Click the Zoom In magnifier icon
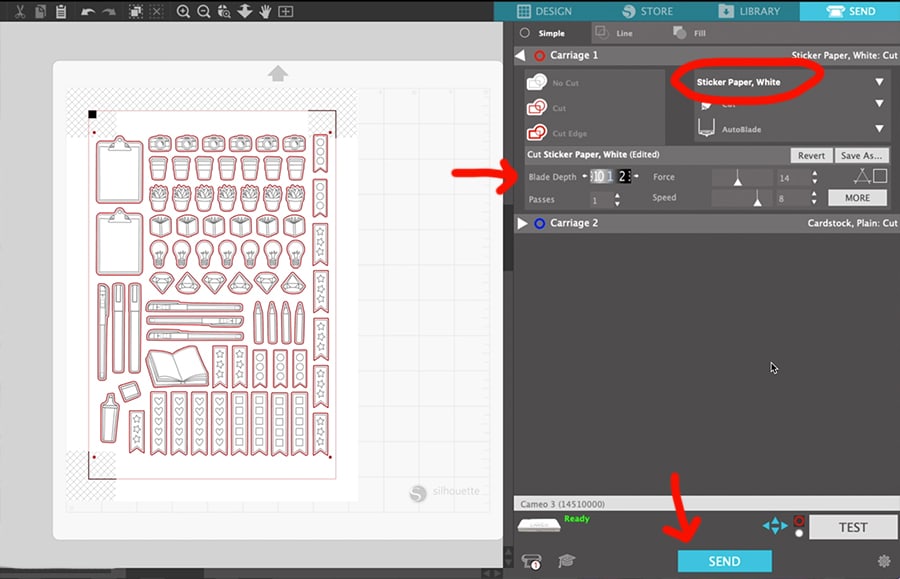Viewport: 900px width, 579px height. [183, 12]
